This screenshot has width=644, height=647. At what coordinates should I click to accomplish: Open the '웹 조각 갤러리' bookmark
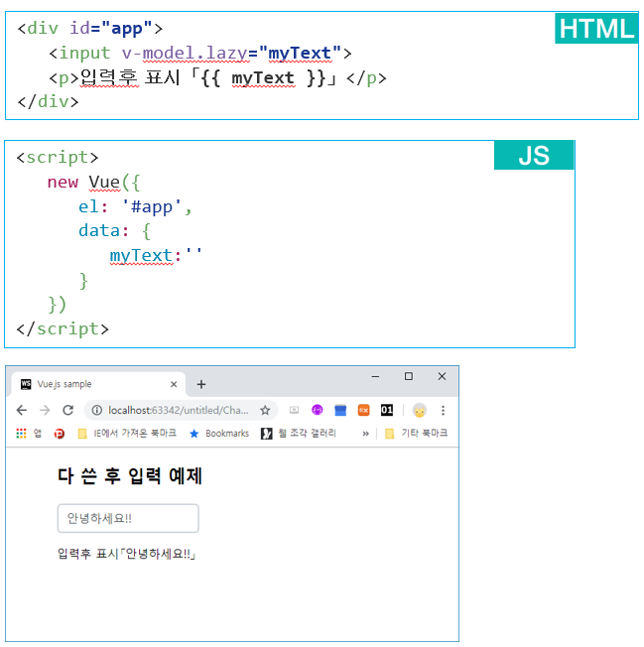(x=299, y=434)
